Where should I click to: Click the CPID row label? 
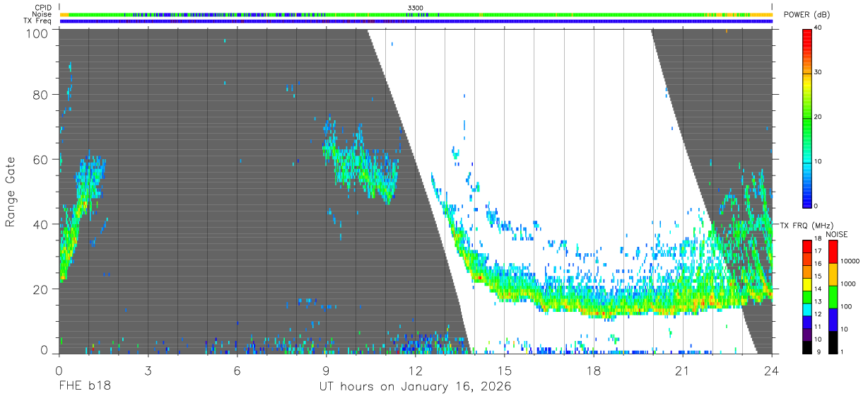(x=44, y=7)
